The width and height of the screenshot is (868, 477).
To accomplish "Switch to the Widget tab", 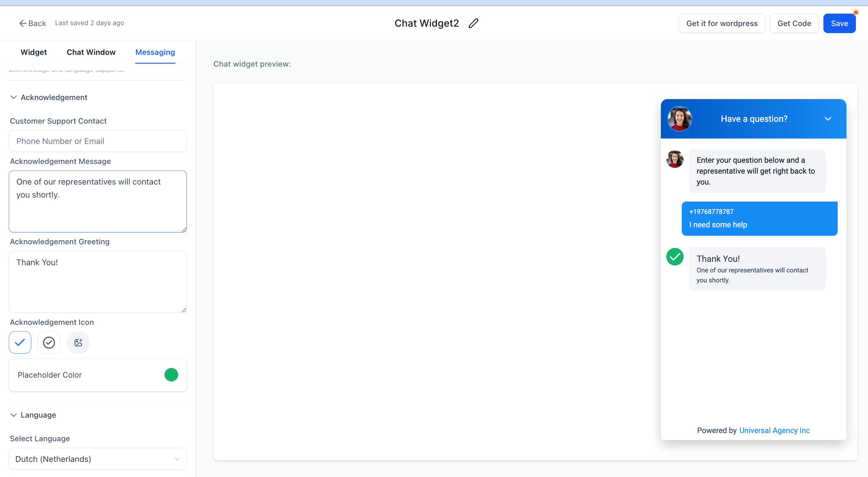I will (33, 52).
